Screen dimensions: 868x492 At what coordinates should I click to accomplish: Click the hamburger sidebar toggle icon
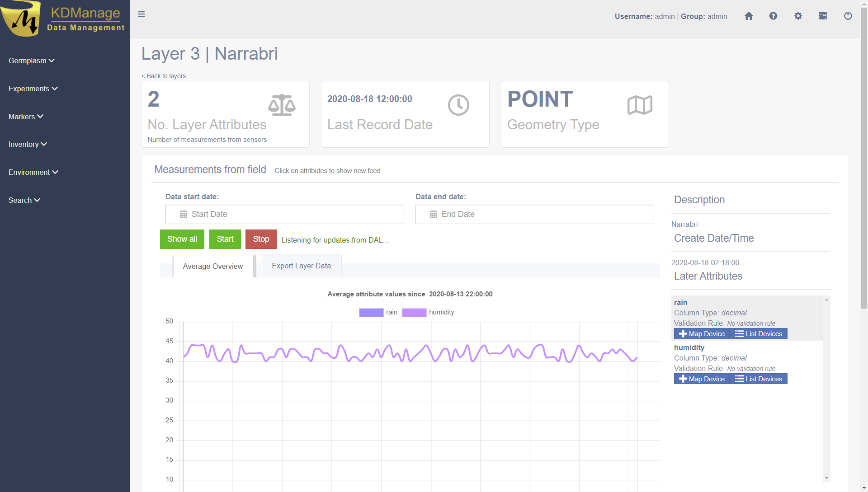click(142, 14)
